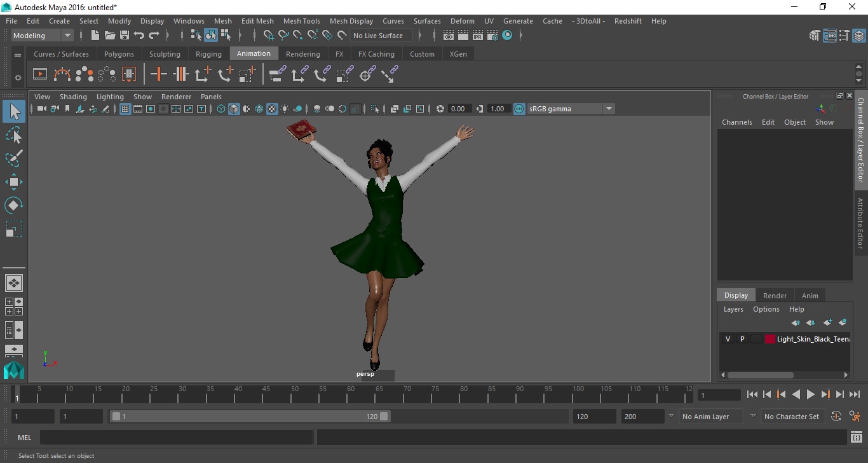Open the No Character Set dropdown
The image size is (868, 463).
coord(753,416)
